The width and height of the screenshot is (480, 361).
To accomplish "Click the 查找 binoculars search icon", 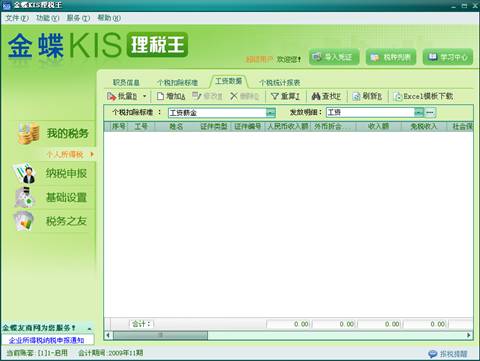I will pyautogui.click(x=316, y=96).
